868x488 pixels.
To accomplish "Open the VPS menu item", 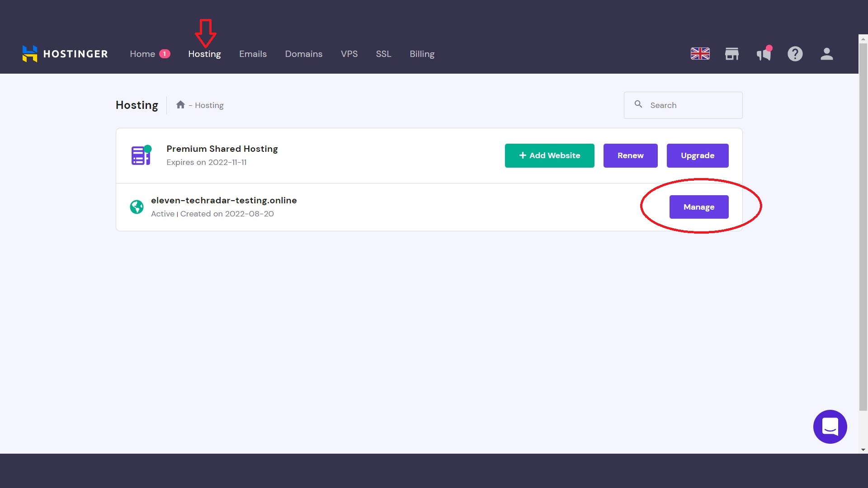I will (x=349, y=54).
